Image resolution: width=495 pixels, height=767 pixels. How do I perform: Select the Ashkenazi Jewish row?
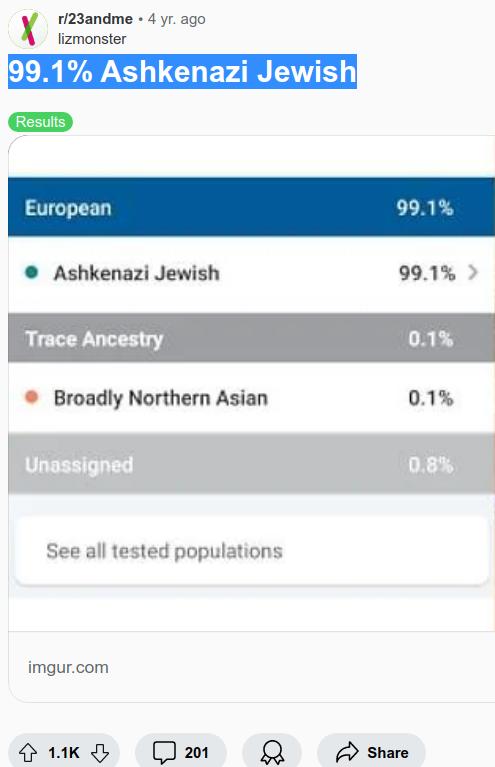click(x=251, y=273)
